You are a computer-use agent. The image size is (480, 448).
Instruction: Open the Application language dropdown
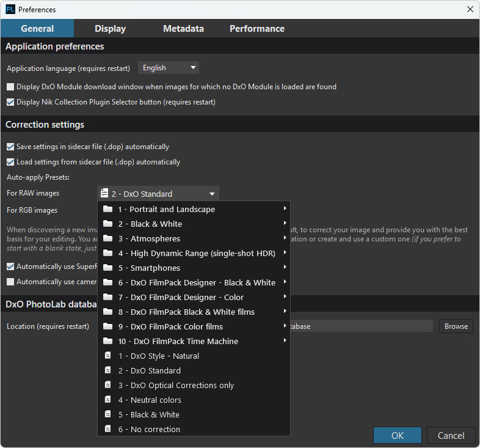[x=169, y=68]
